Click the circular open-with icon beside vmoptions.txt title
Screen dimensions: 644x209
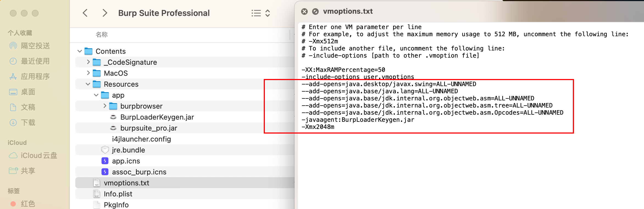click(x=315, y=12)
